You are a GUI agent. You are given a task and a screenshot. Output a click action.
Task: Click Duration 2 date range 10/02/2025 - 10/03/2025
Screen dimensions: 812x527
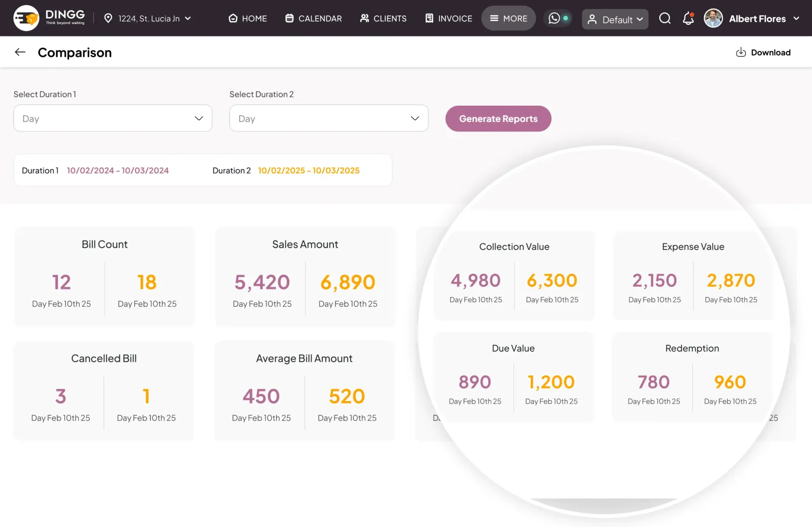coord(309,171)
